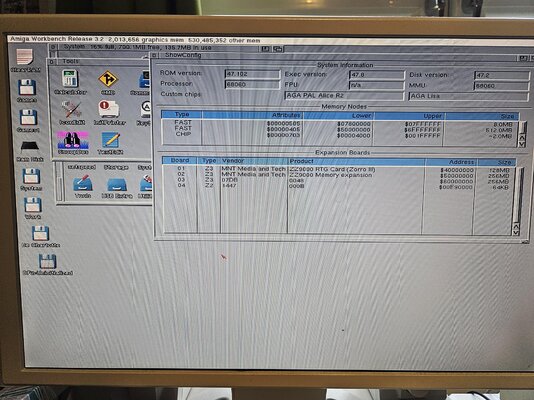Select board 04 row with vendor 1447
Image resolution: width=534 pixels, height=400 pixels.
[x=339, y=186]
